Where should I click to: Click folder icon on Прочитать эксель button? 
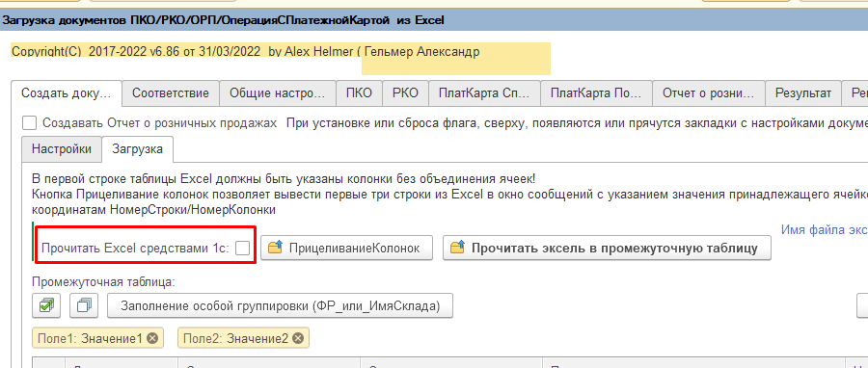coord(458,248)
